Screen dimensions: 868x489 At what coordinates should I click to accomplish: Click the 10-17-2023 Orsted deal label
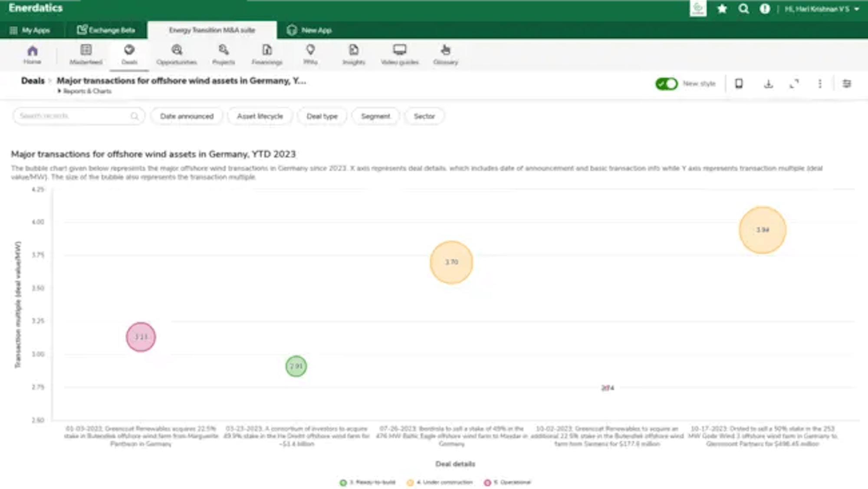pos(763,436)
